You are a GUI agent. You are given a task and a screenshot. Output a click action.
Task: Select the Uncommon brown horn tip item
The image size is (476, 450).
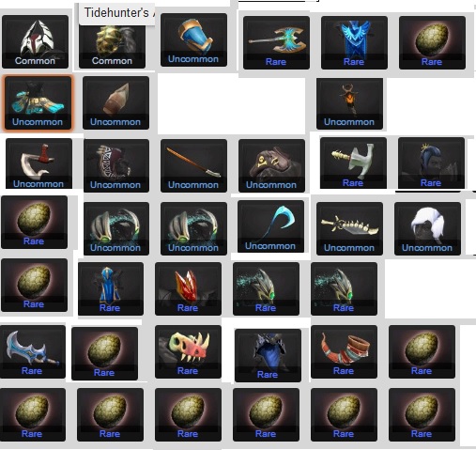pos(115,102)
